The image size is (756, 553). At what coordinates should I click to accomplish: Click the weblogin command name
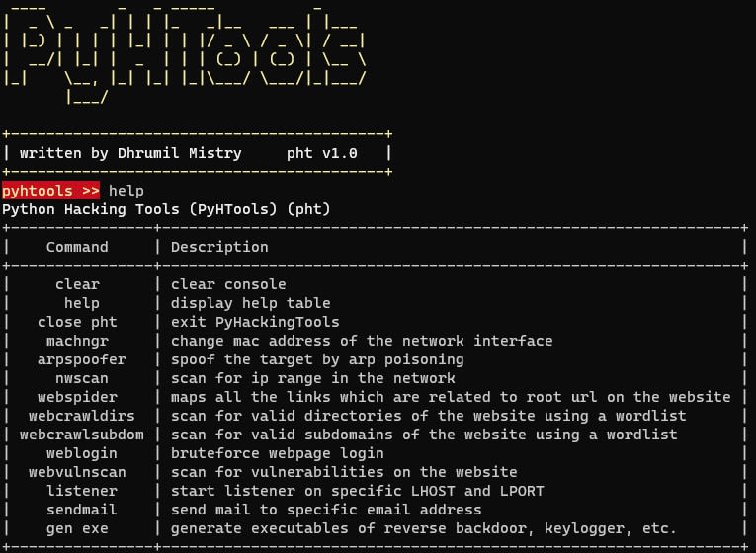point(82,453)
